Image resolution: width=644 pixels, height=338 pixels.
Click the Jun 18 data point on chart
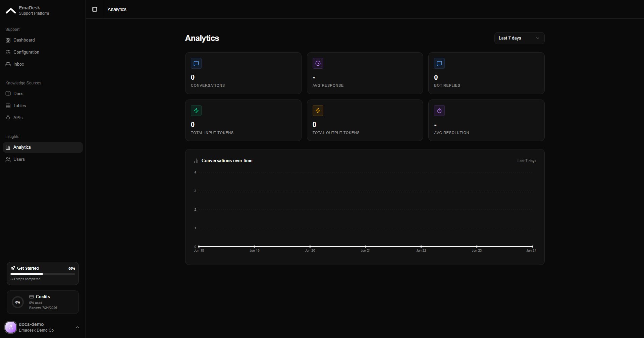pos(199,247)
